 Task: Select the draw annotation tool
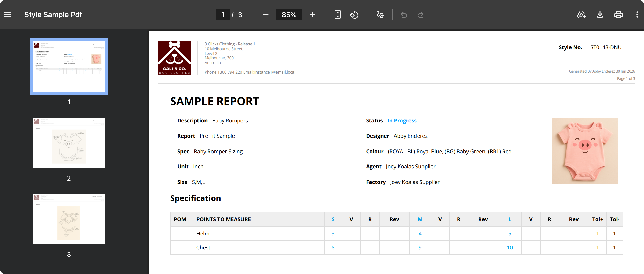click(380, 15)
